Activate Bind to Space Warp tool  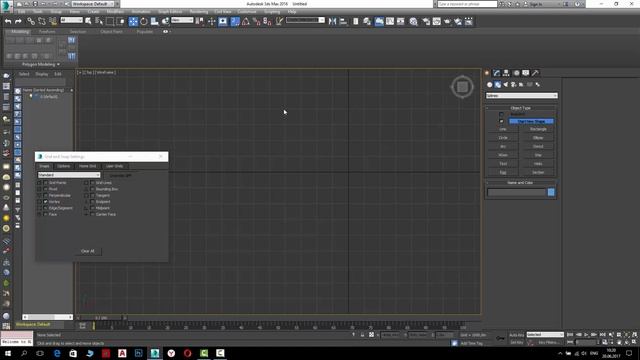tap(53, 21)
